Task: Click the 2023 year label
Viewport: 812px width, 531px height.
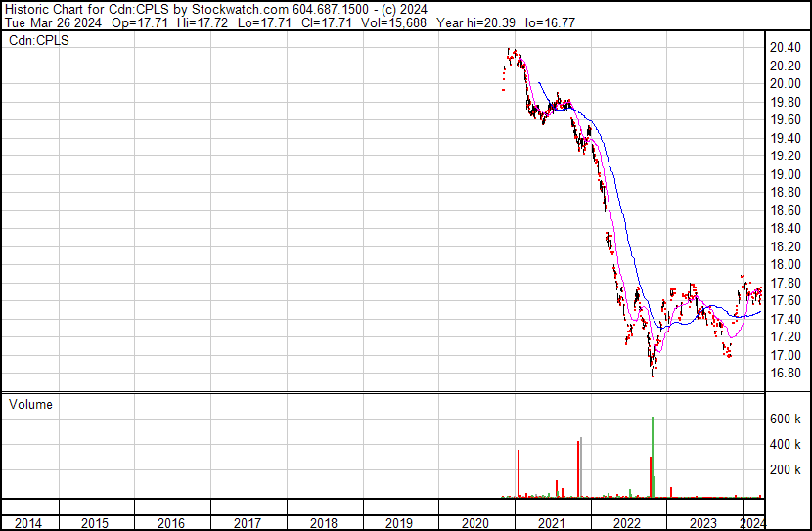Action: coord(704,523)
